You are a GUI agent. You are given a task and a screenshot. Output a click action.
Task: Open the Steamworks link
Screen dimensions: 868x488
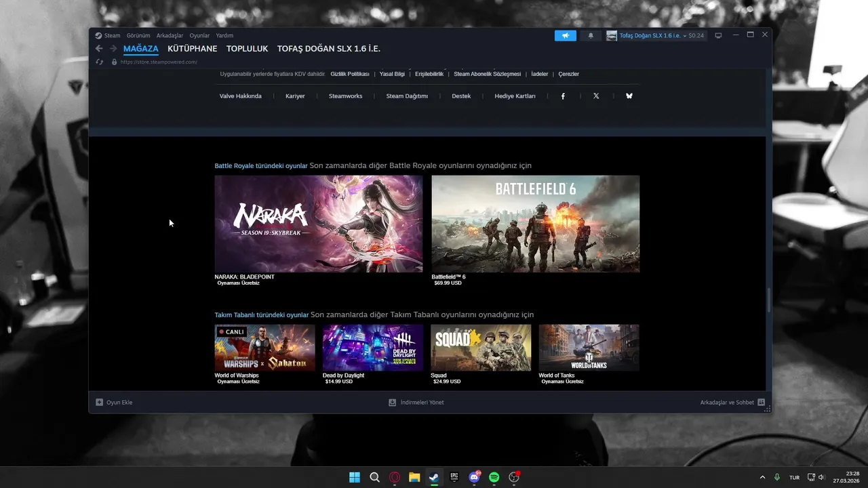(346, 96)
